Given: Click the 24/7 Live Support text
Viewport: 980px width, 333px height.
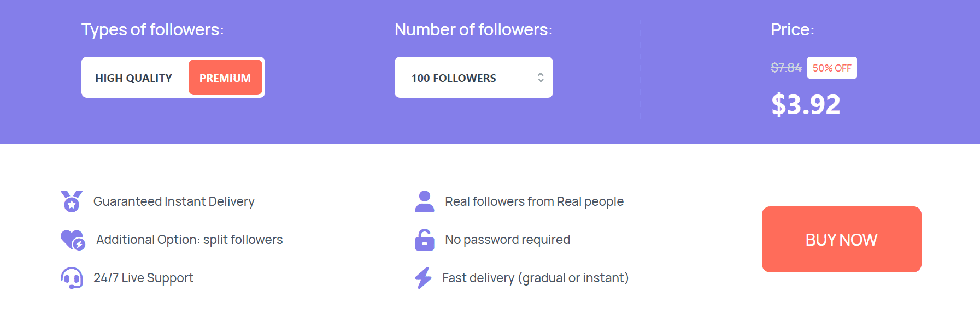Looking at the screenshot, I should [143, 278].
